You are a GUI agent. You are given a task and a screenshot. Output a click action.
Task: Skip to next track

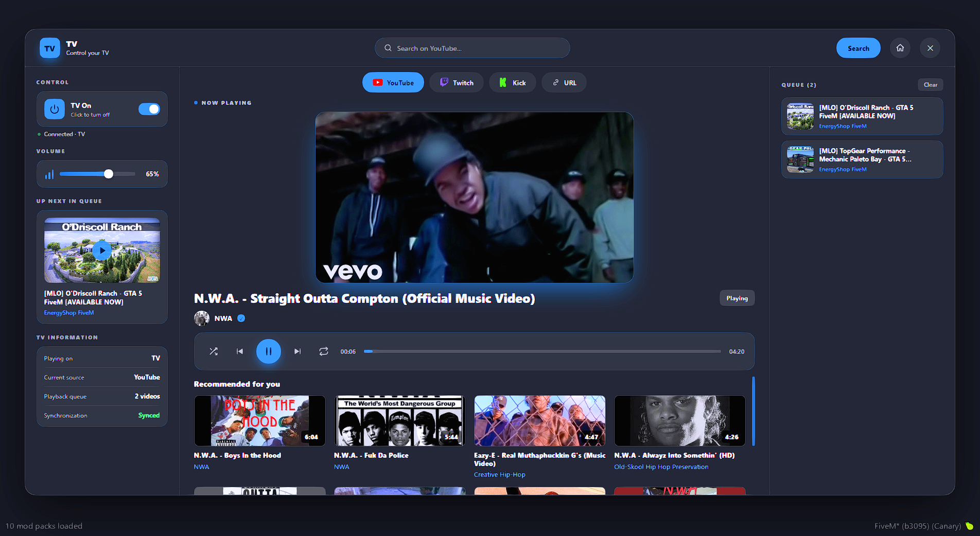click(x=297, y=351)
